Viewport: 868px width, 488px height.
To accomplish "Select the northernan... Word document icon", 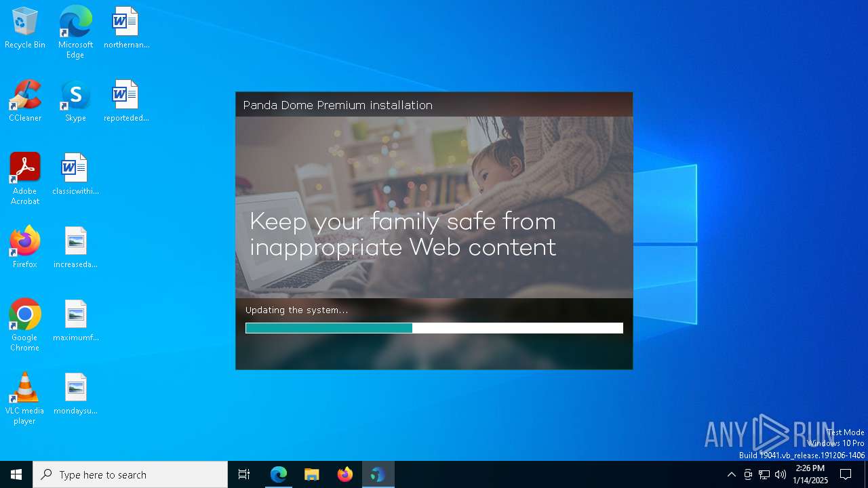I will [x=126, y=28].
